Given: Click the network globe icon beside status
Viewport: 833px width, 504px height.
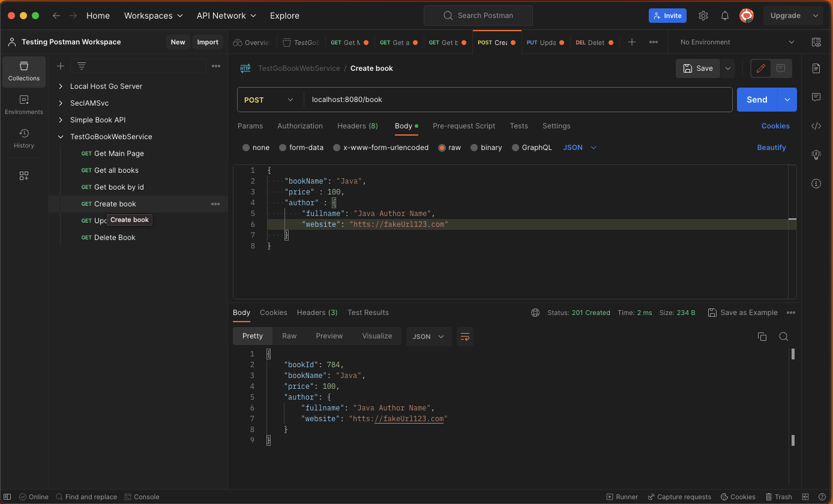Looking at the screenshot, I should coord(535,313).
